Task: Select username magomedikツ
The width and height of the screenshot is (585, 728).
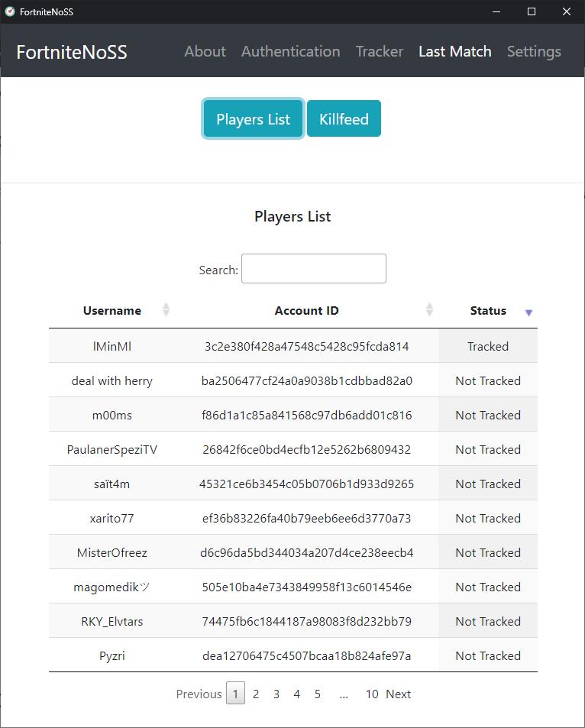Action: pos(112,587)
